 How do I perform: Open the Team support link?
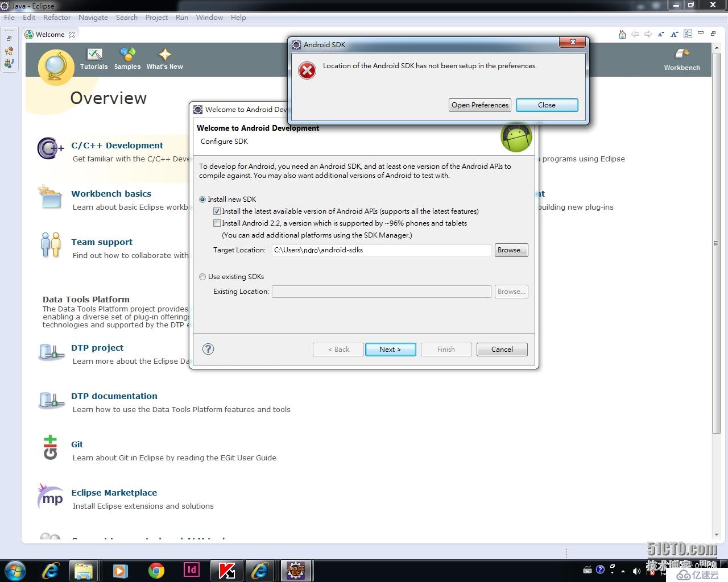click(x=102, y=242)
